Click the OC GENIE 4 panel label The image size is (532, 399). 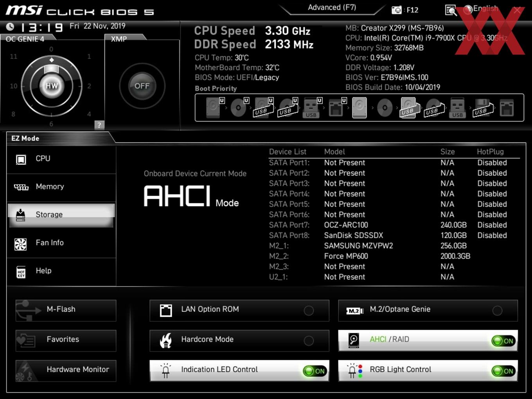(x=25, y=39)
